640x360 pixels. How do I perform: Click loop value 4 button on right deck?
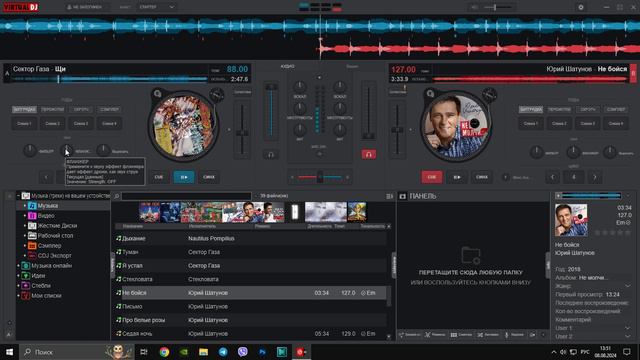(573, 177)
